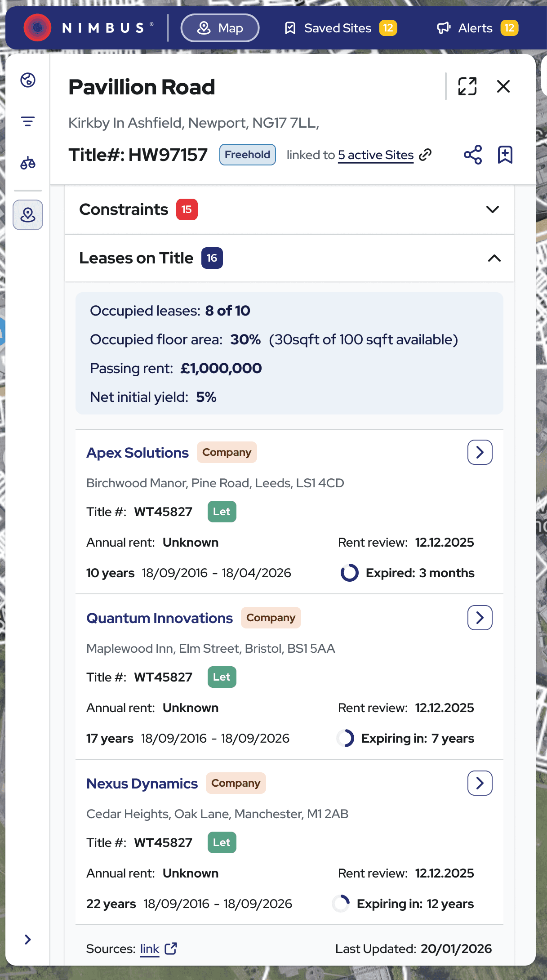The image size is (547, 980).
Task: Click the Saved Sites count badge 12
Action: click(x=388, y=28)
